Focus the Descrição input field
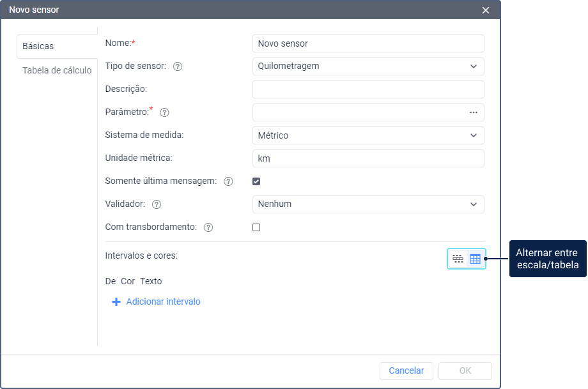588x389 pixels. pyautogui.click(x=368, y=89)
